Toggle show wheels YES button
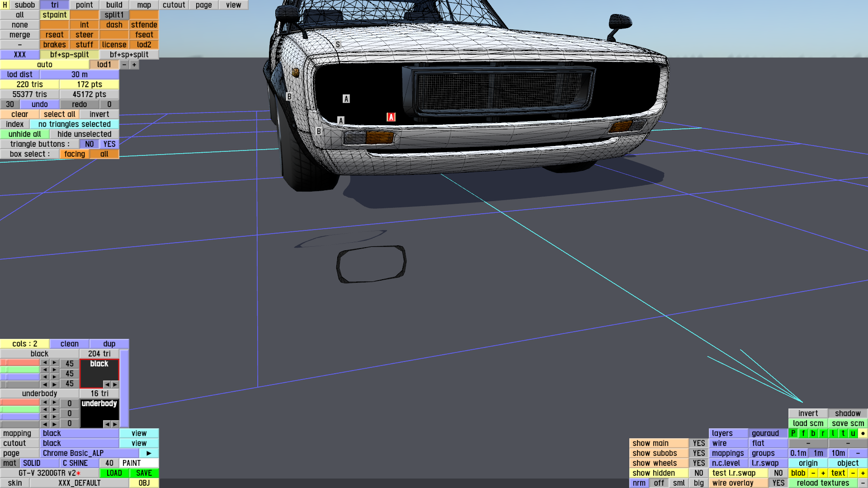This screenshot has height=488, width=868. coord(698,463)
